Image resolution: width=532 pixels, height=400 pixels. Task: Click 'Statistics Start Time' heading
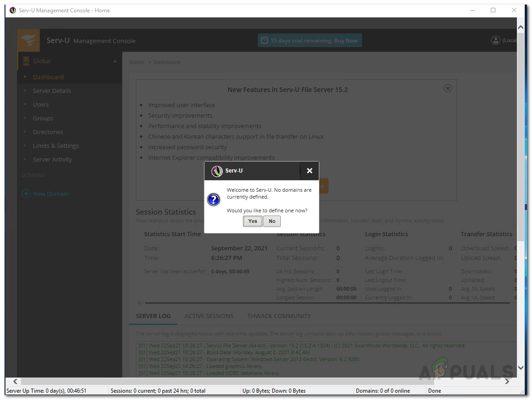[x=172, y=234]
